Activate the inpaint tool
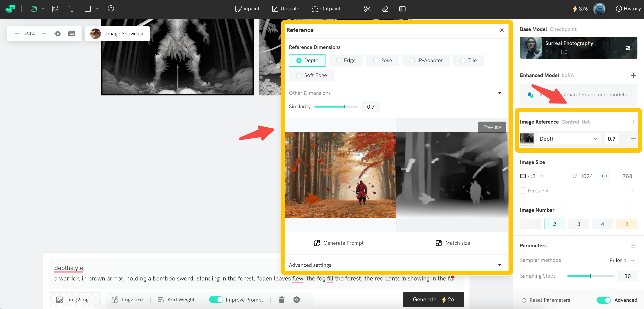This screenshot has width=644, height=309. point(247,9)
